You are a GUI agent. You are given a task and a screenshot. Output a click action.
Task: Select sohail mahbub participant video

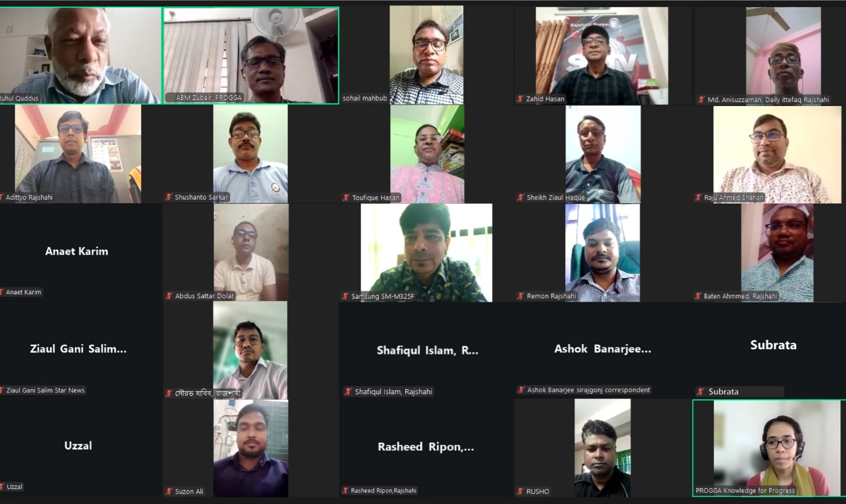pos(426,55)
